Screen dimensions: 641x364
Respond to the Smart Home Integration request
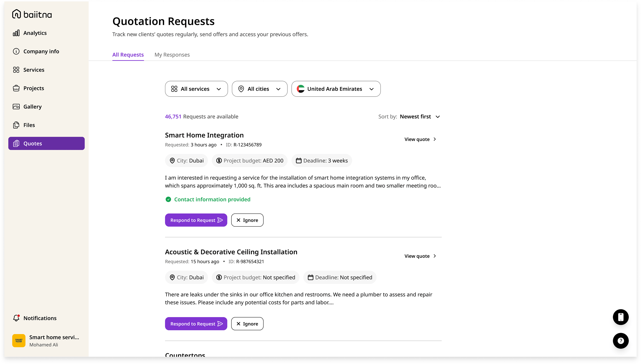point(196,220)
